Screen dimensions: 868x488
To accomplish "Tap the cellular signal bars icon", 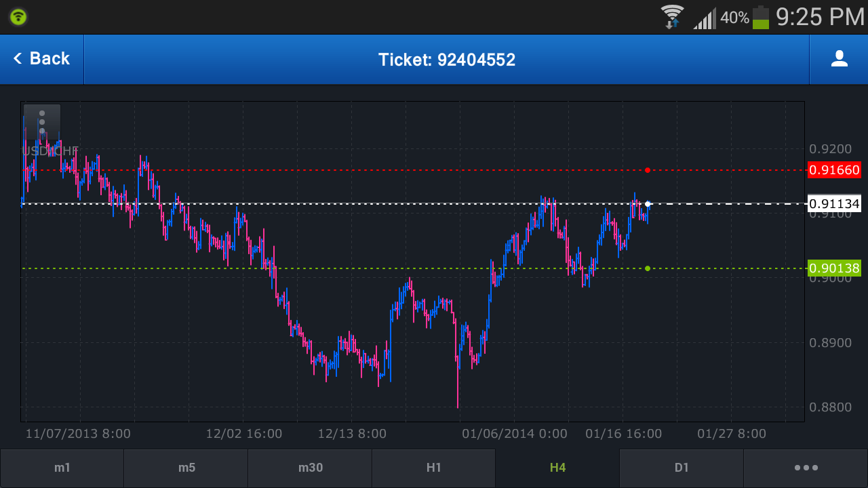I will [705, 18].
